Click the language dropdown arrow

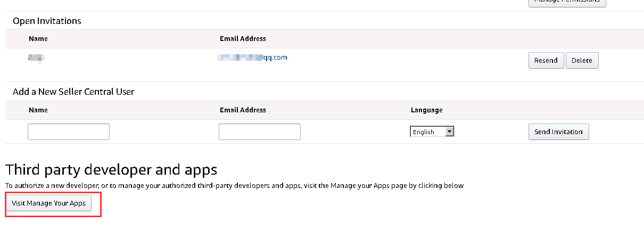click(x=450, y=132)
